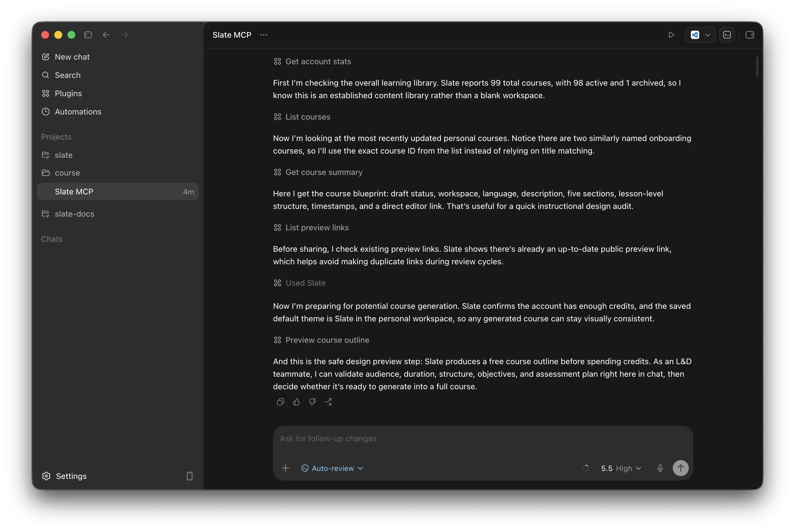Copy the assistant response
The height and width of the screenshot is (532, 795).
[x=280, y=402]
